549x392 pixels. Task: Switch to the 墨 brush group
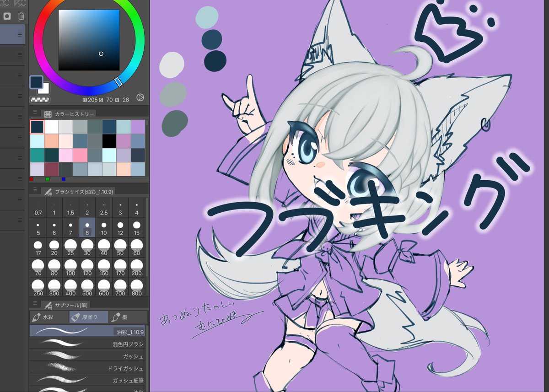(x=128, y=317)
